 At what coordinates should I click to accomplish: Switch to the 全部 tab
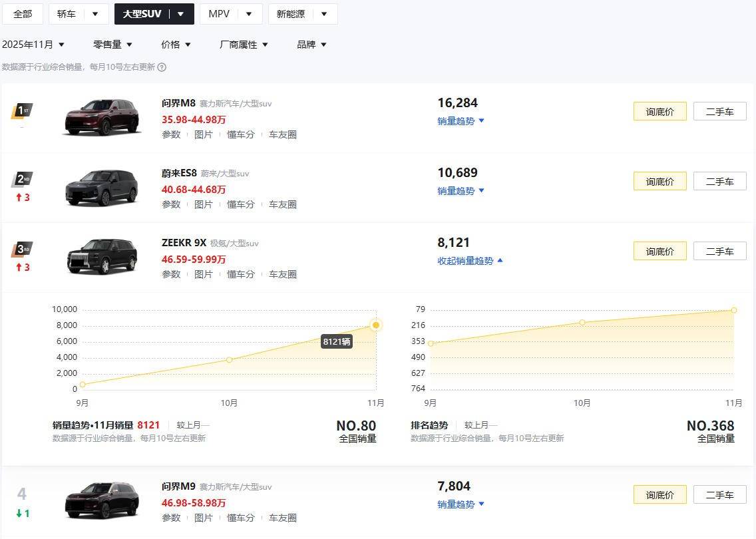[x=22, y=13]
